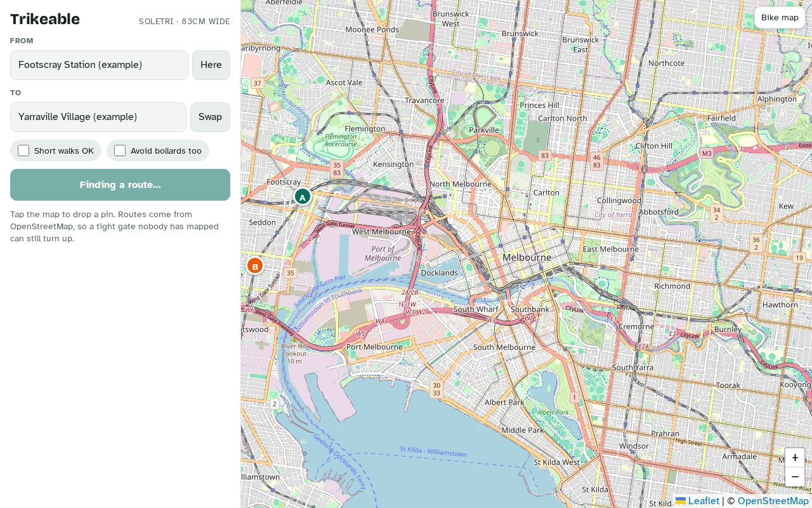Viewport: 812px width, 508px height.
Task: Click the Hawthorn map label
Action: pyautogui.click(x=780, y=304)
